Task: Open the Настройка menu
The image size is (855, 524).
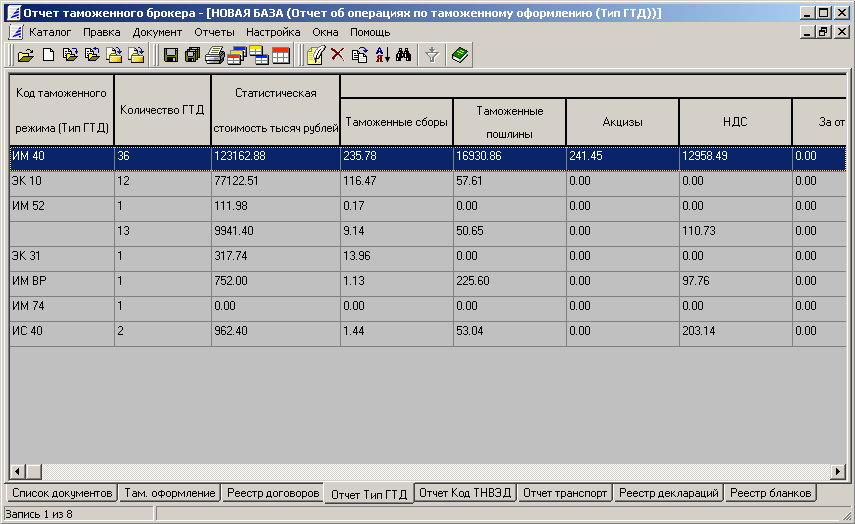Action: [273, 32]
